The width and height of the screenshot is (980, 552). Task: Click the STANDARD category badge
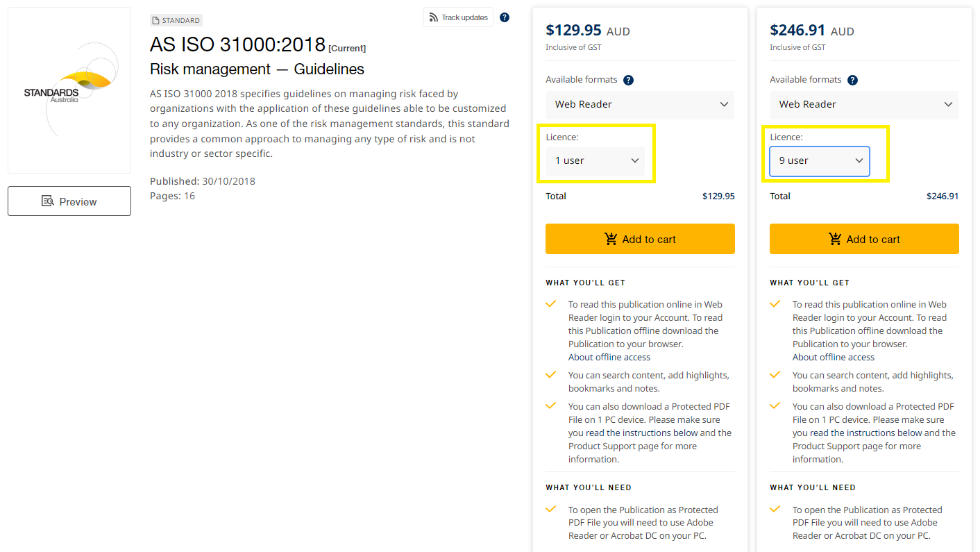pyautogui.click(x=176, y=21)
